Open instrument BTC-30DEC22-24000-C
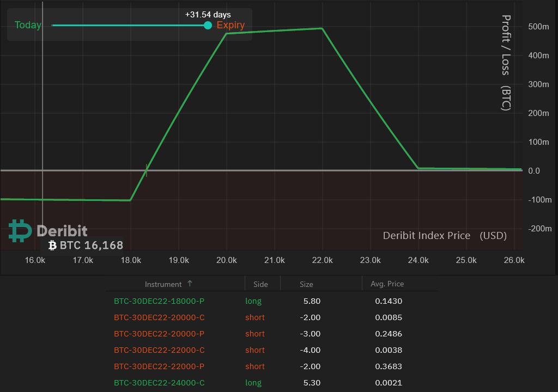558x392 pixels. pyautogui.click(x=159, y=383)
